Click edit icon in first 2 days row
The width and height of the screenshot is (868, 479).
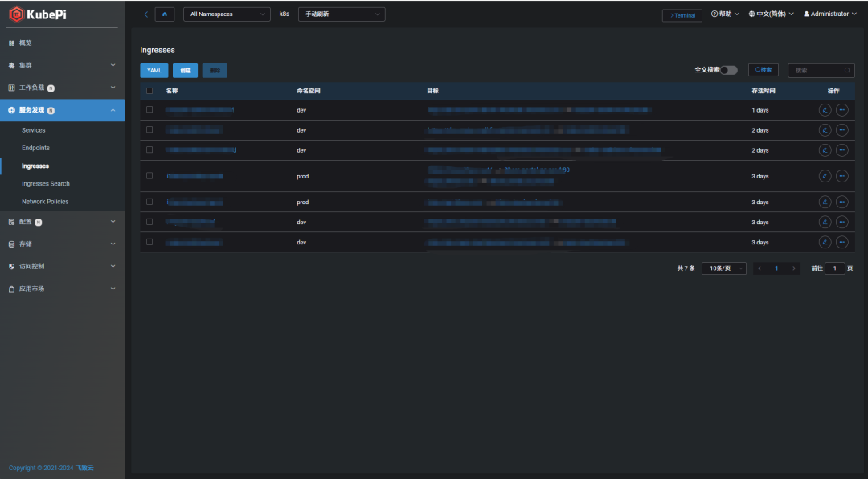825,130
